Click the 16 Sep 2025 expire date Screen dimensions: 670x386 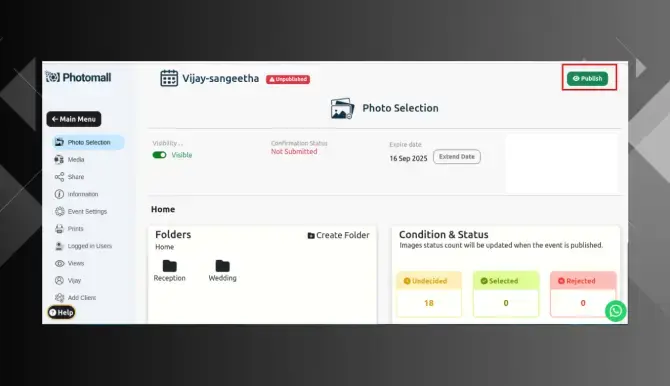click(408, 158)
